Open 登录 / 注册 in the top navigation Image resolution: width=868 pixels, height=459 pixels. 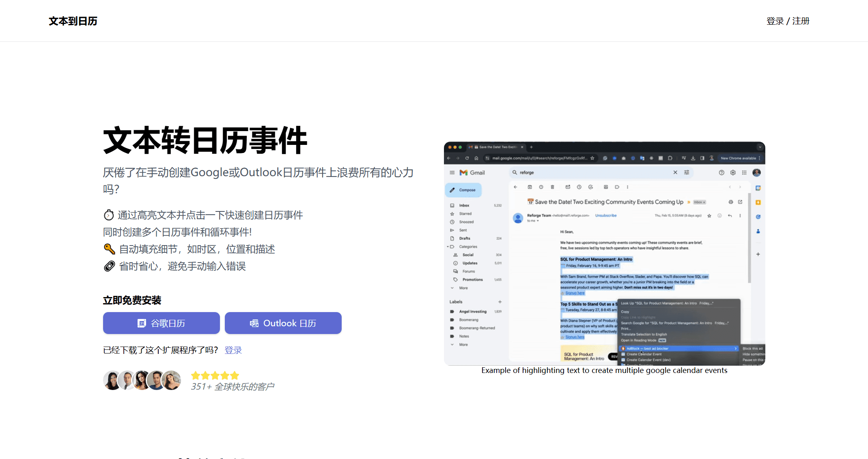point(788,21)
